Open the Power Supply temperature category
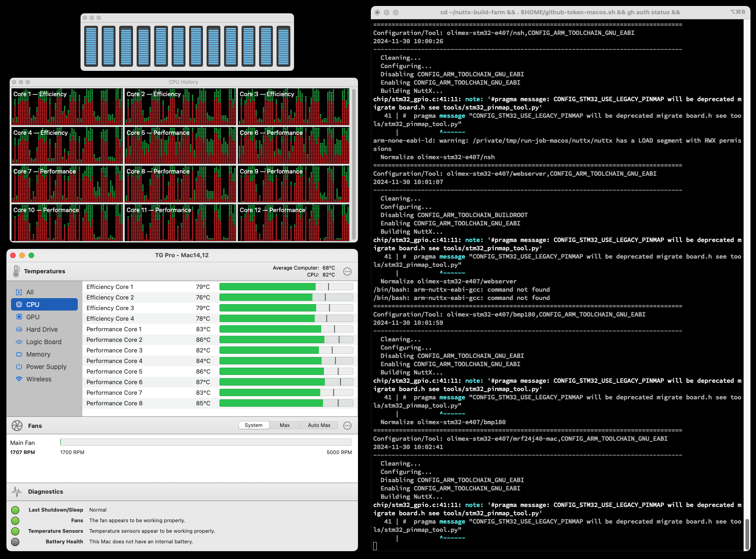Viewport: 756px width, 559px height. tap(44, 367)
